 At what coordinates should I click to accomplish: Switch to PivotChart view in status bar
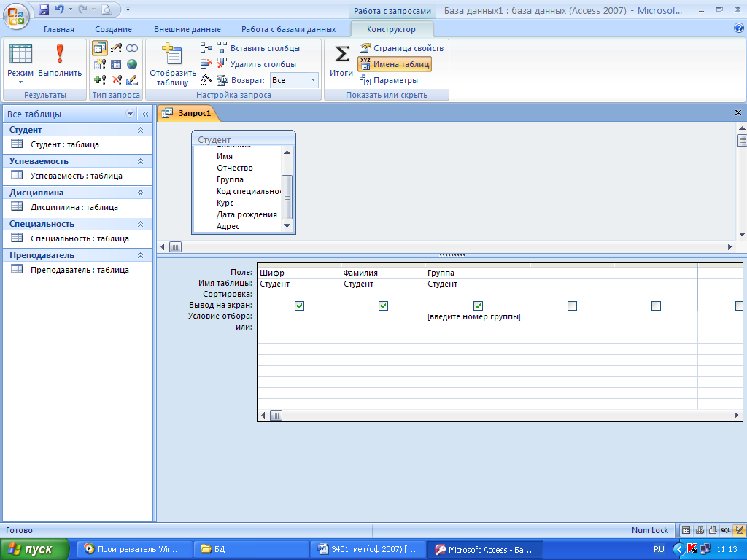point(713,530)
